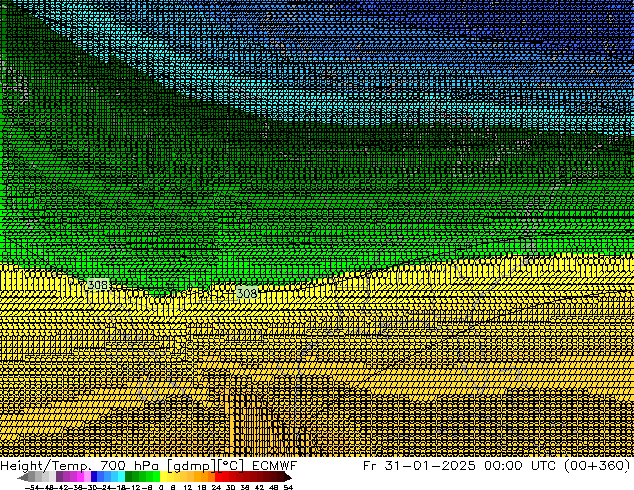The height and width of the screenshot is (490, 634).
Task: Pick the darkest green legend swatch
Action: click(x=129, y=477)
